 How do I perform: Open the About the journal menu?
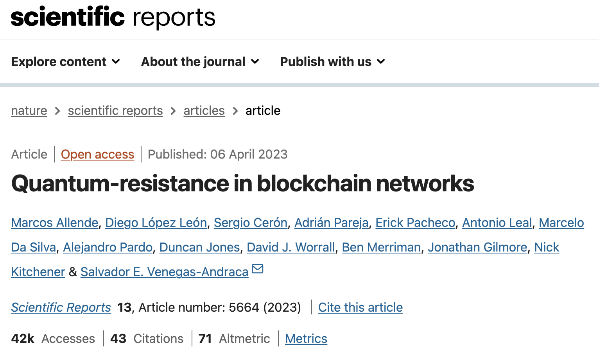pos(200,62)
